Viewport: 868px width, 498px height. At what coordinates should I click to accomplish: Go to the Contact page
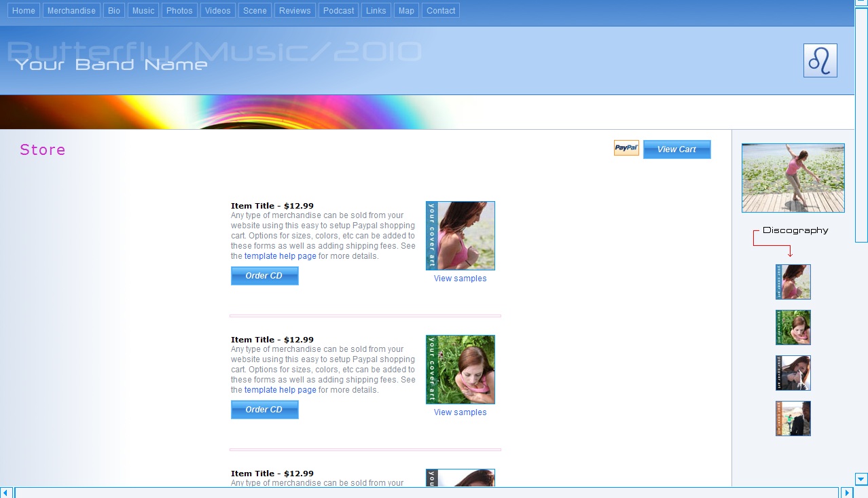(441, 10)
